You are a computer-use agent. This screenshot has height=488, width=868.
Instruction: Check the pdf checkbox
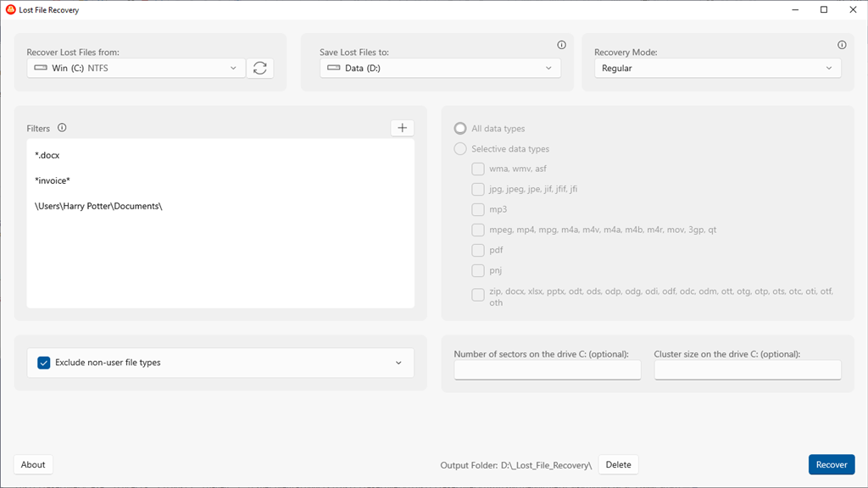point(478,250)
